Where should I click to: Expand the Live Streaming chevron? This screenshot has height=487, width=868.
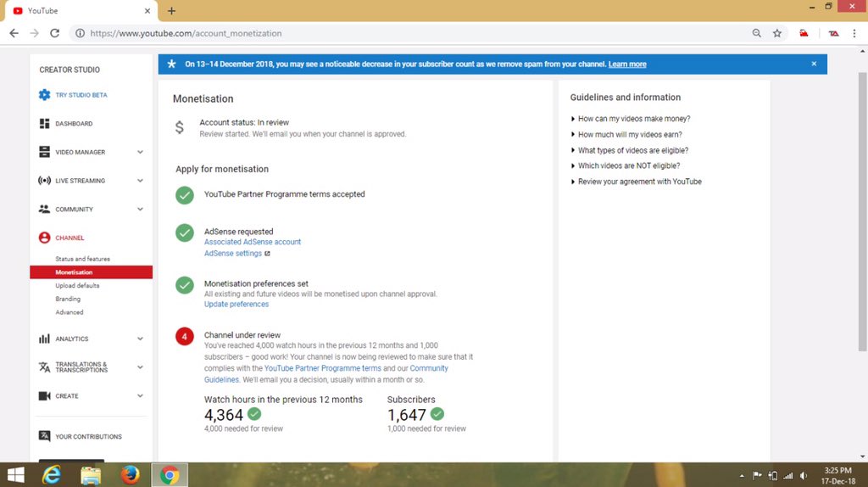[x=140, y=181]
